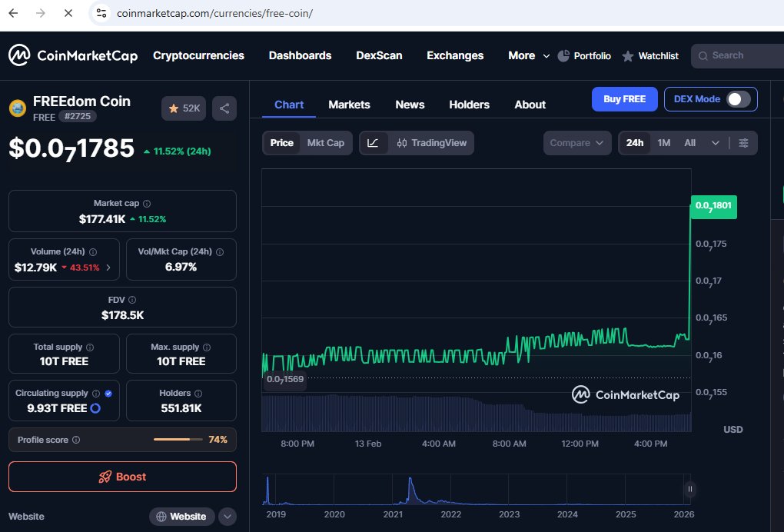784x532 pixels.
Task: Click the Search input field
Action: pos(738,55)
